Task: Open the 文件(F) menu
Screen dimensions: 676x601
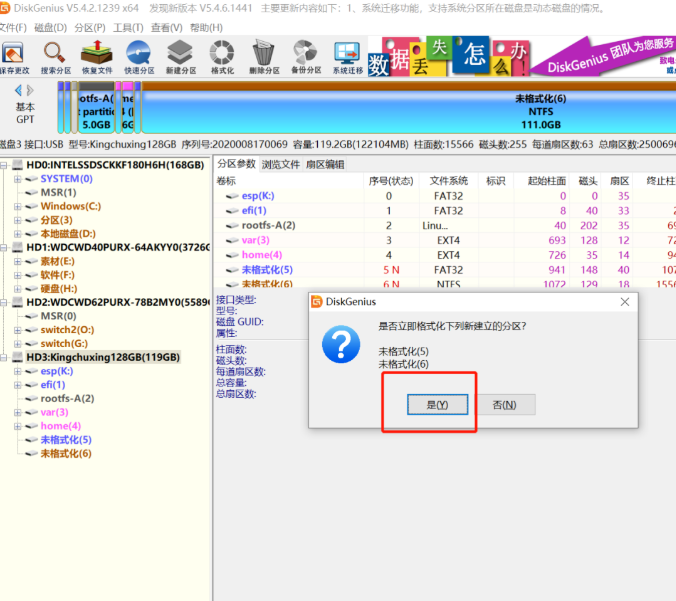Action: point(13,28)
